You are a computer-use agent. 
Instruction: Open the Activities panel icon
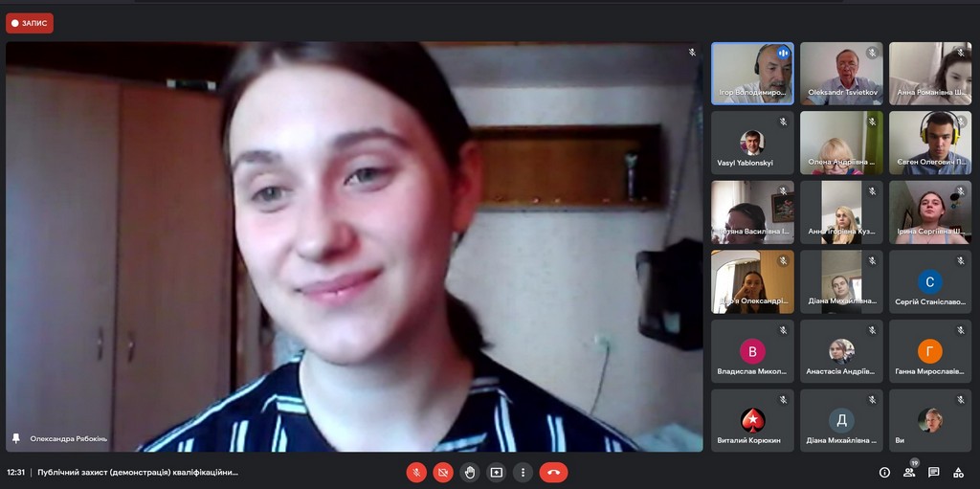(958, 472)
